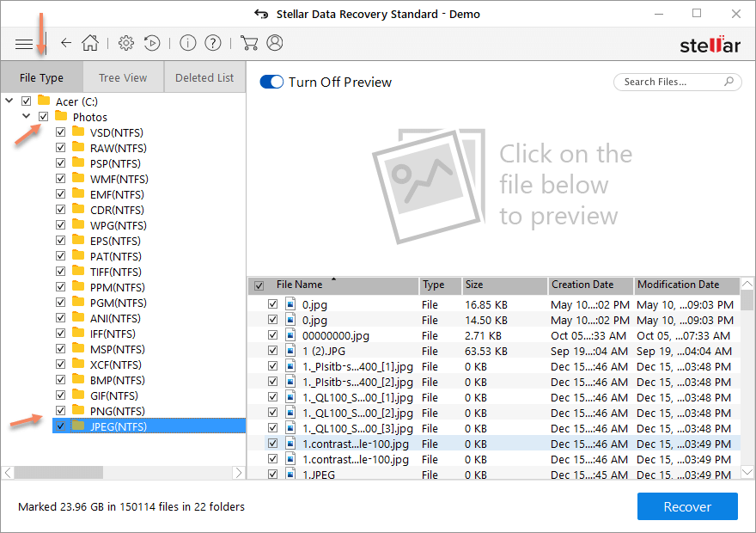
Task: Click file icon of 00000000.jpg
Action: [x=290, y=334]
